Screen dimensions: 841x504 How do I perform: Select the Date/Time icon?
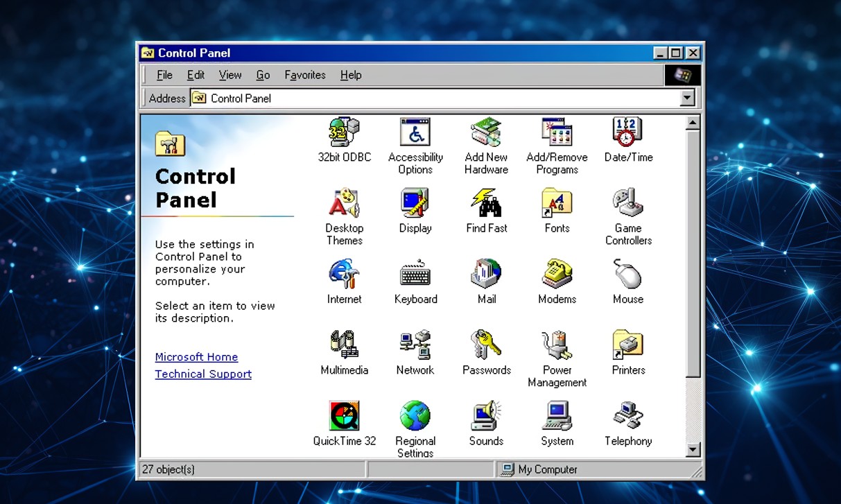[627, 132]
